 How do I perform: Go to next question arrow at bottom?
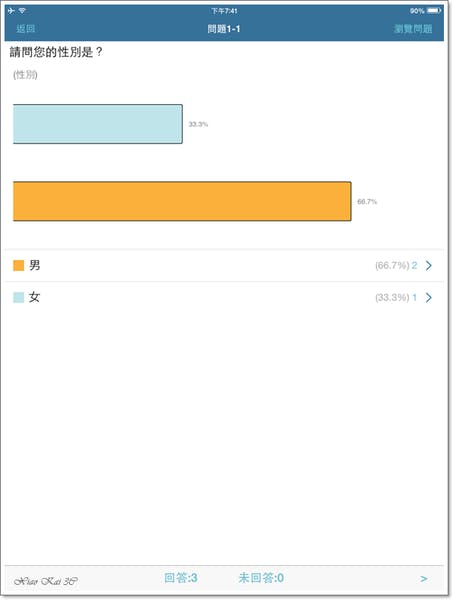coord(424,579)
